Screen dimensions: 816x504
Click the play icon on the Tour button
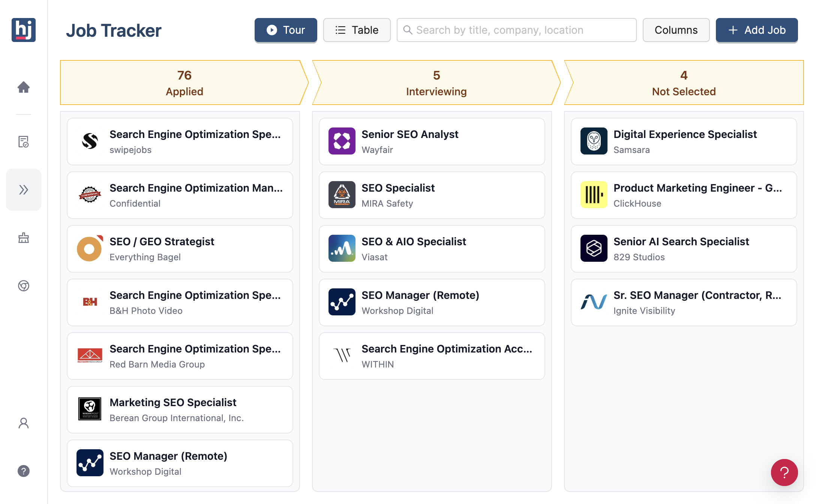271,30
